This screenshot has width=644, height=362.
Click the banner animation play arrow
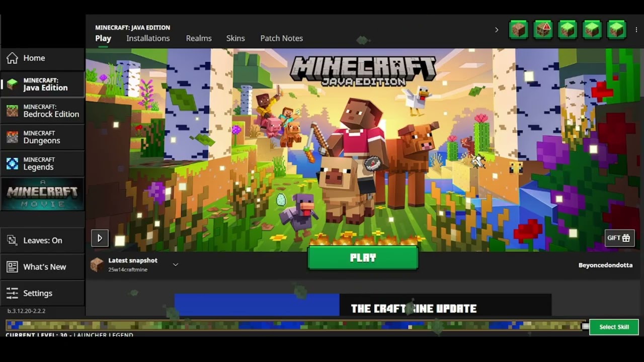[100, 238]
